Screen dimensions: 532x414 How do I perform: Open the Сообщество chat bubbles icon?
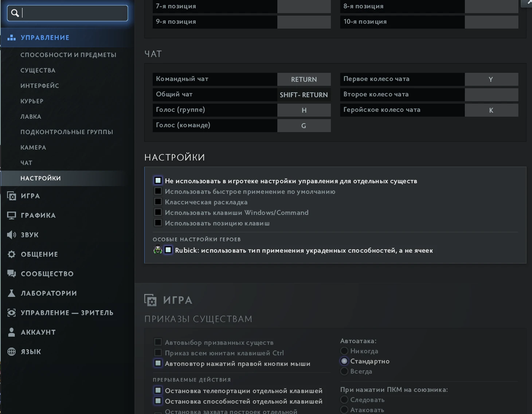pos(12,274)
